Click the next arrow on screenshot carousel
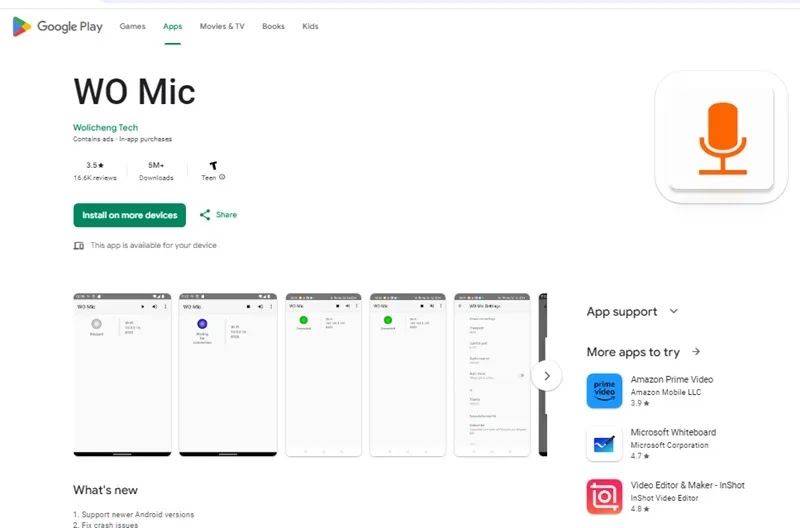800x528 pixels. coord(547,376)
